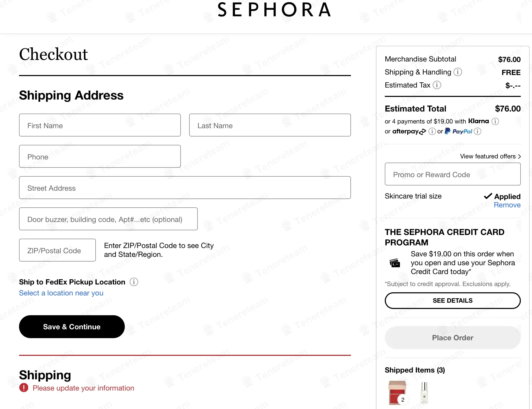Click into the Street Address field

coord(185,188)
